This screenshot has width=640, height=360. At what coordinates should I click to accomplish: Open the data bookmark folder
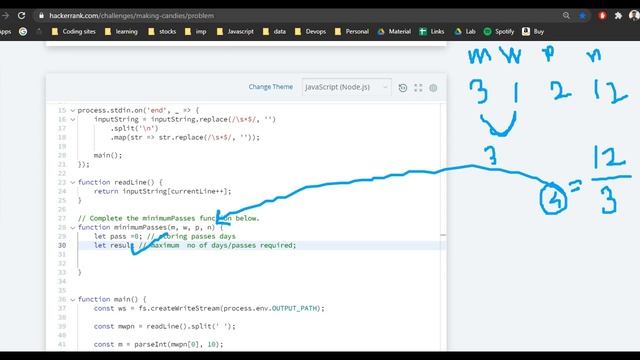[274, 31]
